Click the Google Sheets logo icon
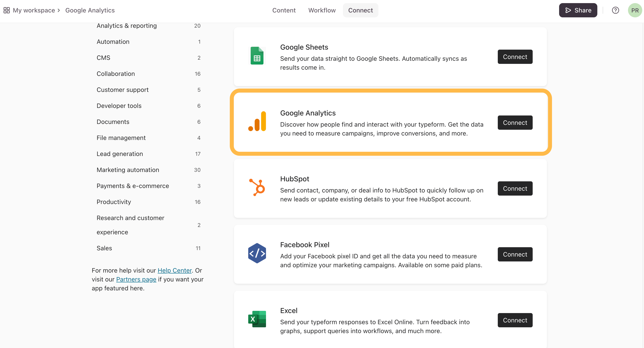Image resolution: width=644 pixels, height=348 pixels. (257, 56)
